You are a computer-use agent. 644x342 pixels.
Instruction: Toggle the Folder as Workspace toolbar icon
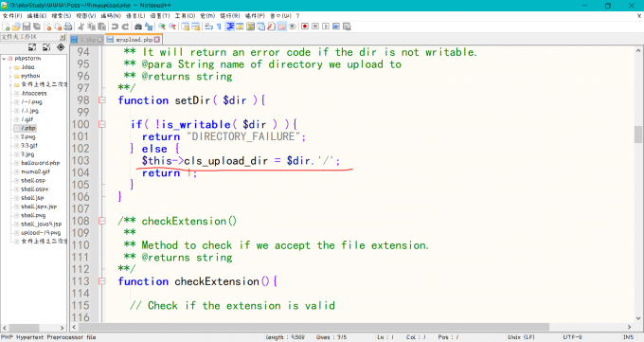(282, 27)
